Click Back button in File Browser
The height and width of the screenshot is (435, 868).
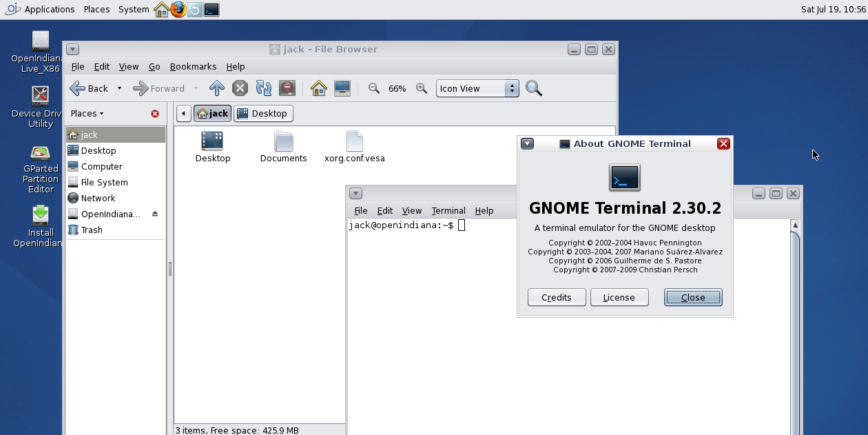coord(90,88)
